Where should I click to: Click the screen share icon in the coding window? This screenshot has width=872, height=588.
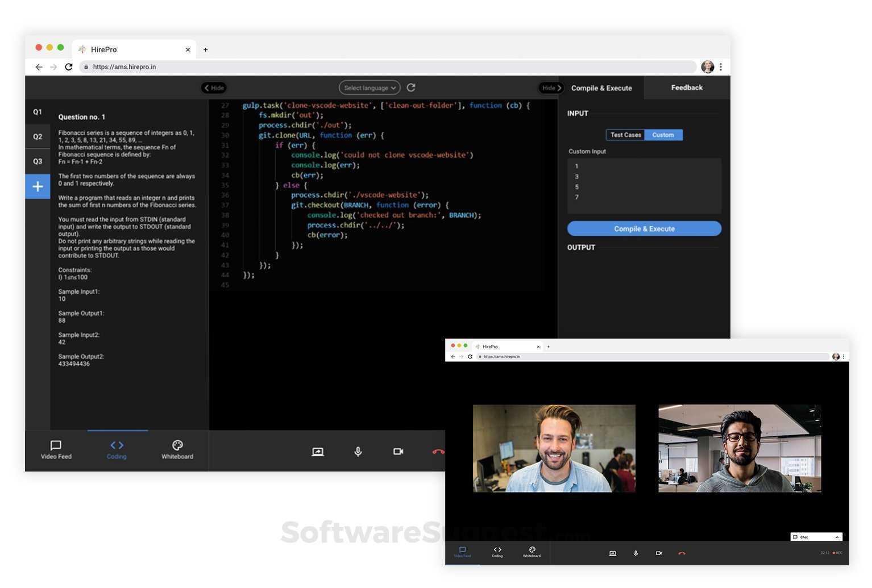pyautogui.click(x=318, y=452)
